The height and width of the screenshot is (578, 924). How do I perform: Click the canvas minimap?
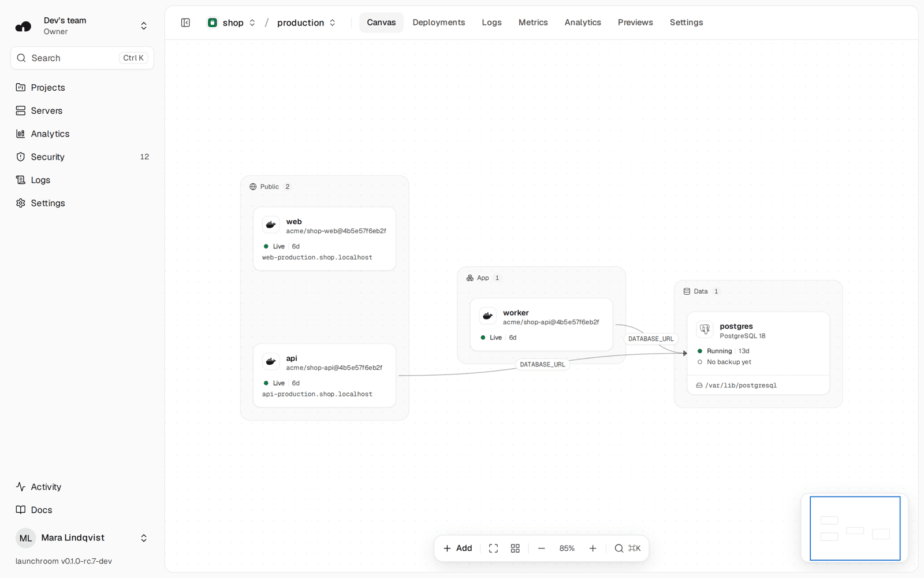pyautogui.click(x=855, y=528)
